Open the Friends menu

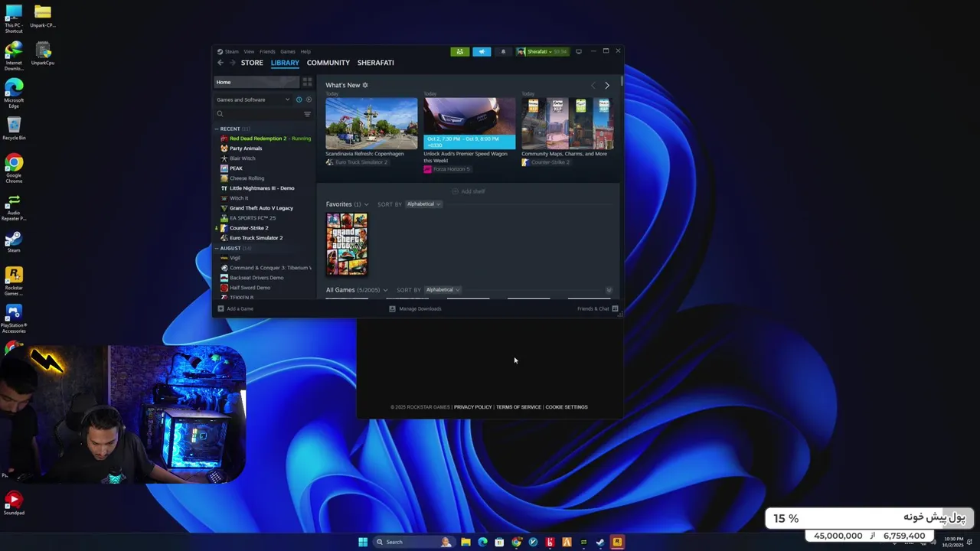click(267, 51)
